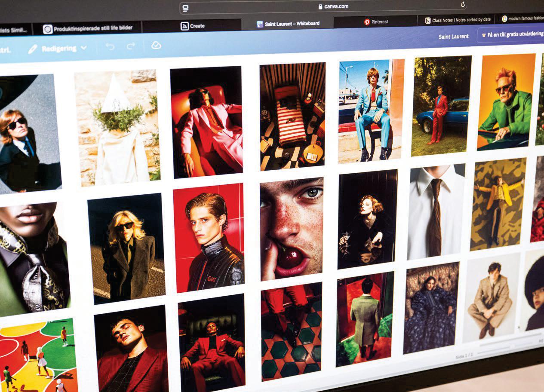Select the white shirt and brown tie image
The height and width of the screenshot is (392, 544).
coord(436,211)
